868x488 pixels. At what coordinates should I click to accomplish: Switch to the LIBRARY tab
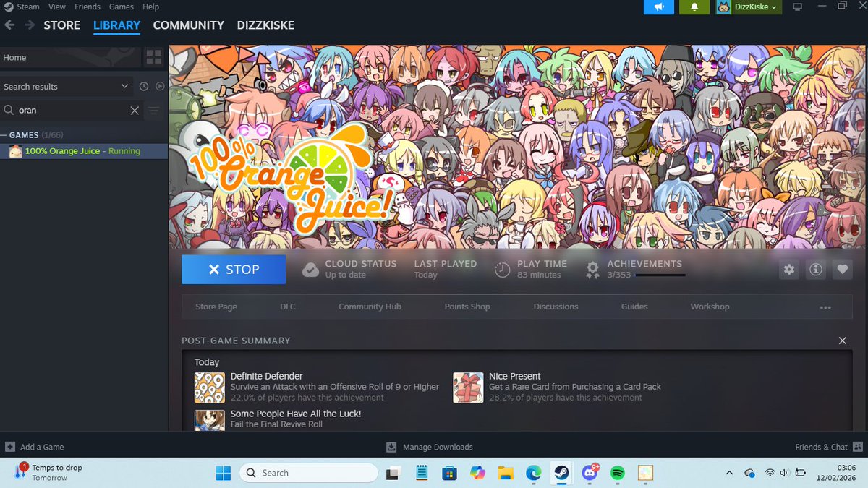[x=116, y=25]
